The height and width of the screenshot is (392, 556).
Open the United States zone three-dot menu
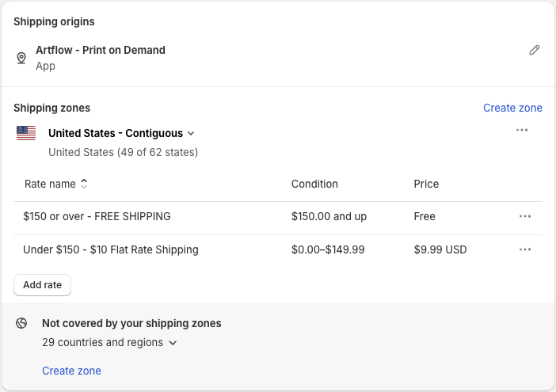click(522, 130)
